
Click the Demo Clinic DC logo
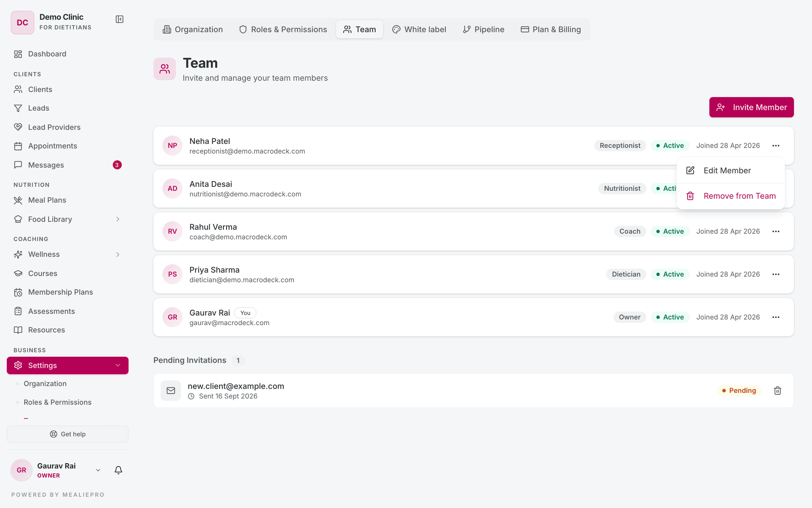click(x=23, y=23)
